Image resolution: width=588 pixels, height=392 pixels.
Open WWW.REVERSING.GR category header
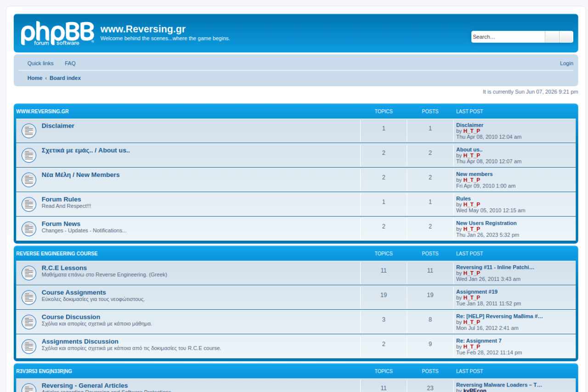43,112
